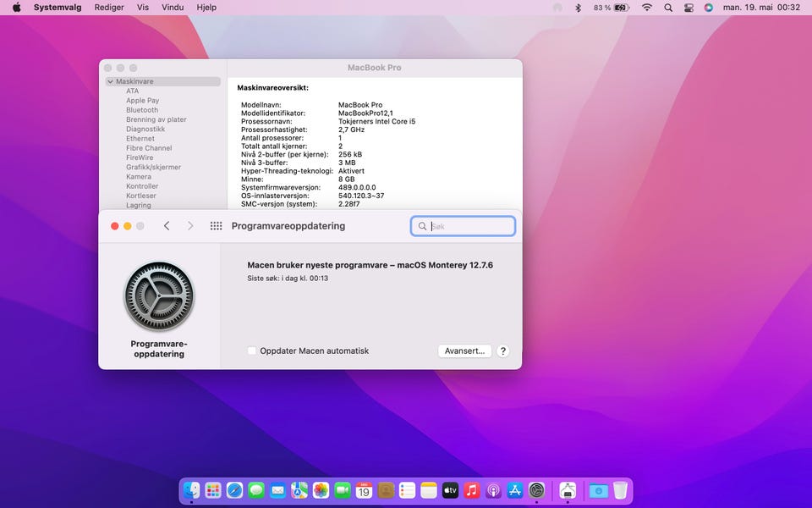Open Control Center in the menu bar
Screen dimensions: 812x508
[x=689, y=8]
